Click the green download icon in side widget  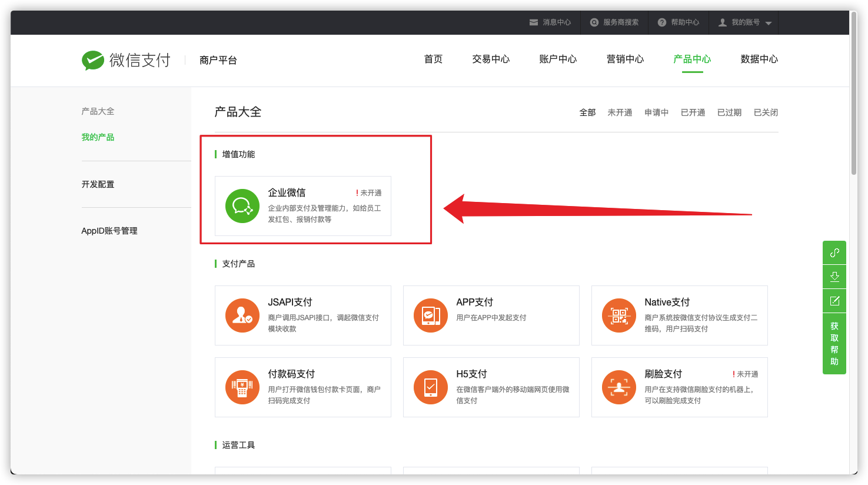(x=834, y=277)
